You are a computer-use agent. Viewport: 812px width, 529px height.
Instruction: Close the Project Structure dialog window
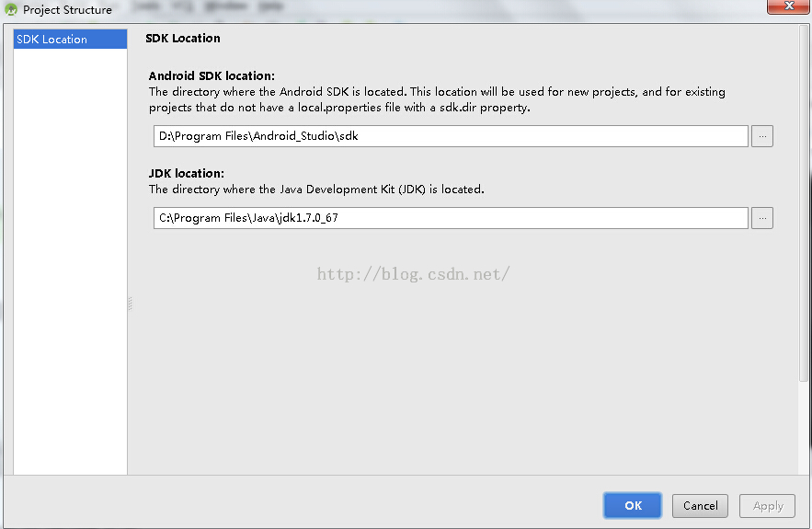(788, 6)
